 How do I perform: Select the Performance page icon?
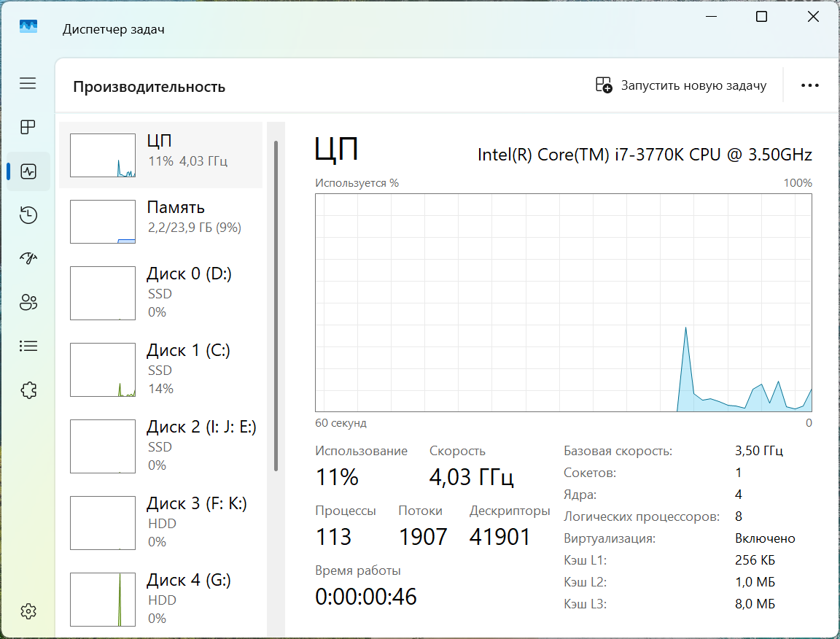tap(28, 171)
